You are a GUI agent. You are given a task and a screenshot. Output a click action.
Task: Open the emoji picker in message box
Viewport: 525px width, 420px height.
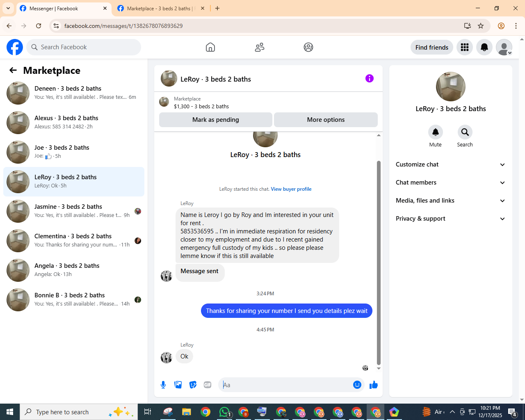[x=357, y=385]
